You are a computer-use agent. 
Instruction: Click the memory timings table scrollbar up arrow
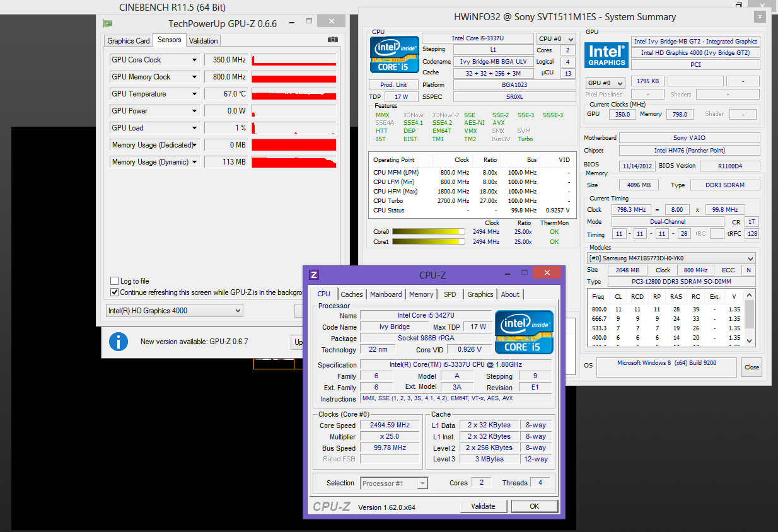(750, 294)
